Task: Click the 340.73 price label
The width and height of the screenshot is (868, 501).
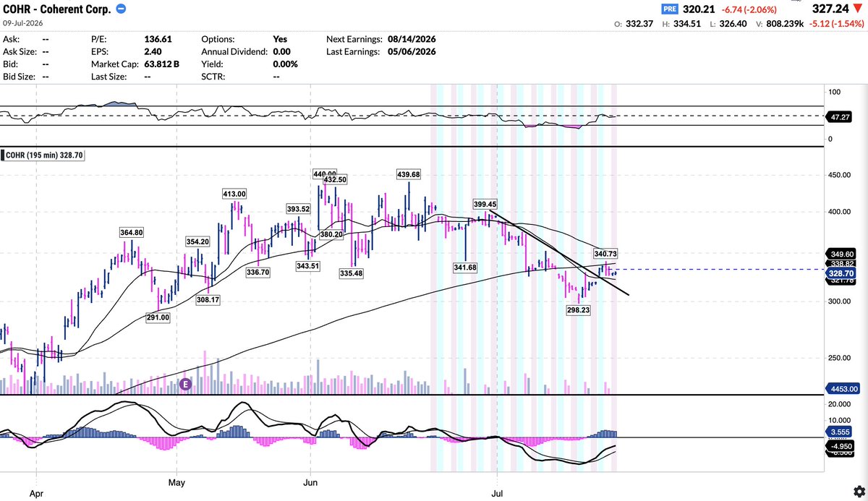Action: point(605,254)
